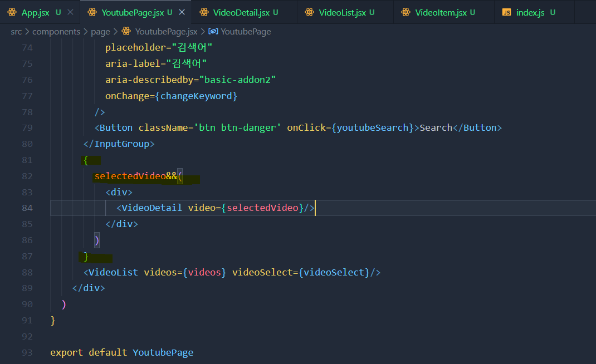Open the page breadcrumb segment
Viewport: 596px width, 364px height.
coord(100,32)
